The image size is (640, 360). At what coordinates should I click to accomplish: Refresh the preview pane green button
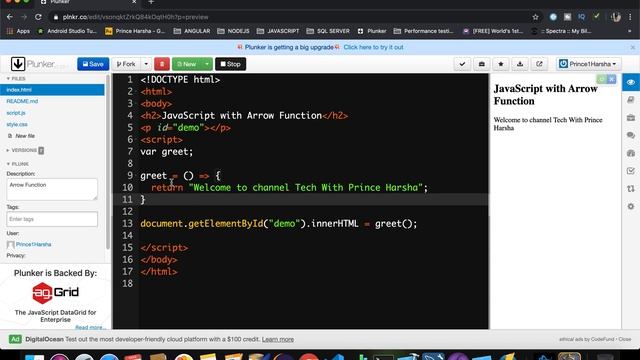(601, 79)
